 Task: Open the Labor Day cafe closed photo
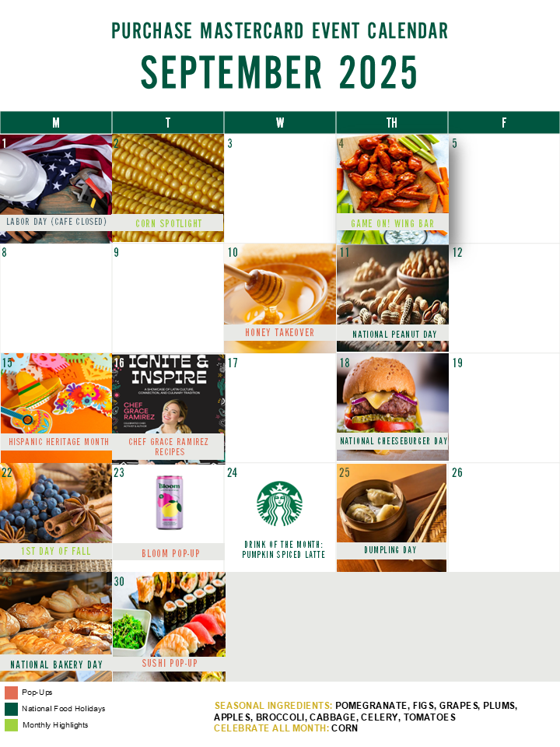56,188
